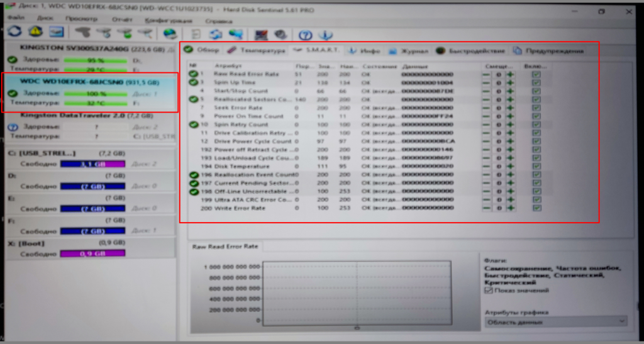644x344 pixels.
Task: Click the globe icon in the toolbar
Action: click(x=170, y=33)
